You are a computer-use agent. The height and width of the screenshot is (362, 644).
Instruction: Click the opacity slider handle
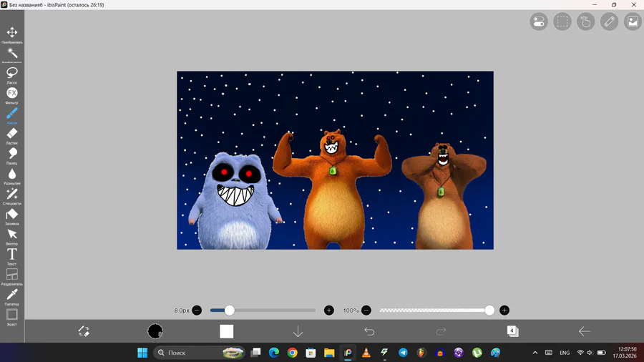click(489, 310)
